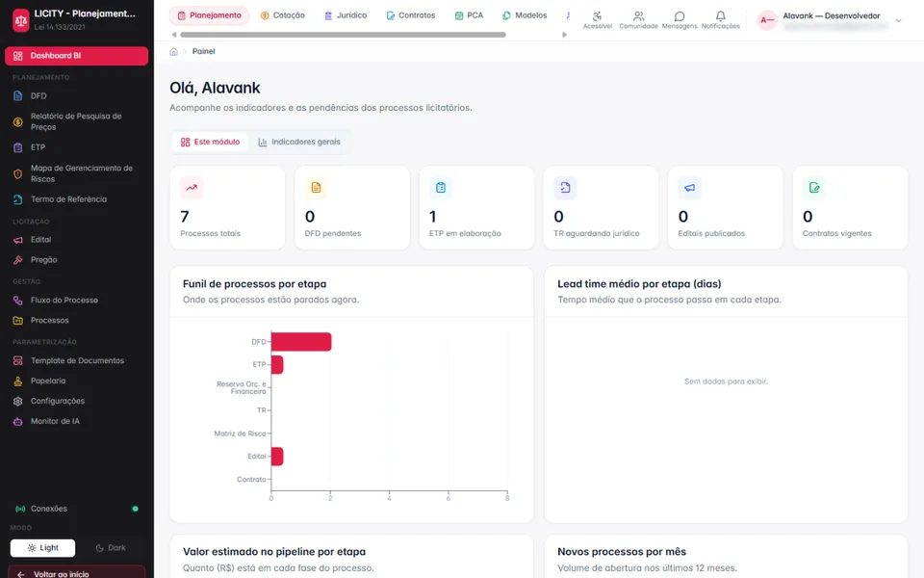924x578 pixels.
Task: Click the Contratos vigentes card icon
Action: click(x=814, y=188)
